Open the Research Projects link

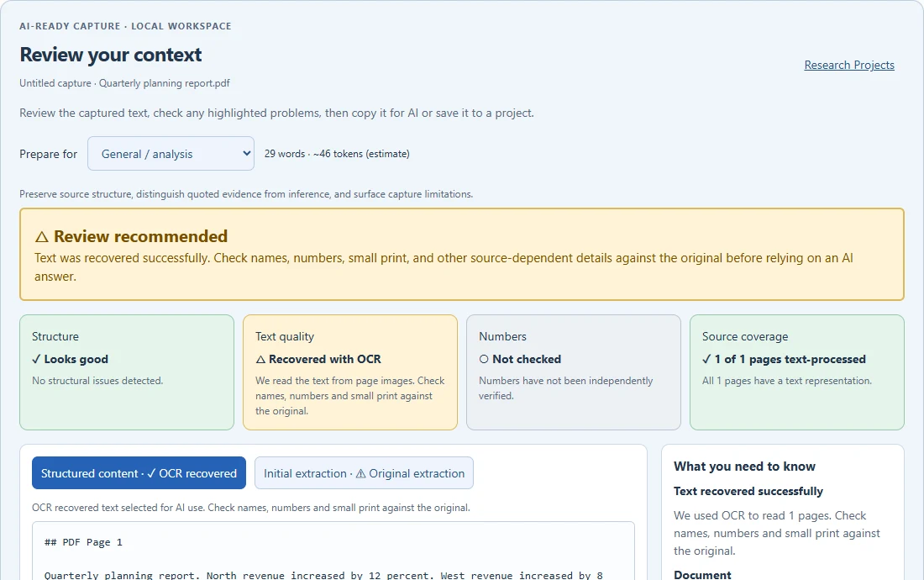(x=849, y=65)
